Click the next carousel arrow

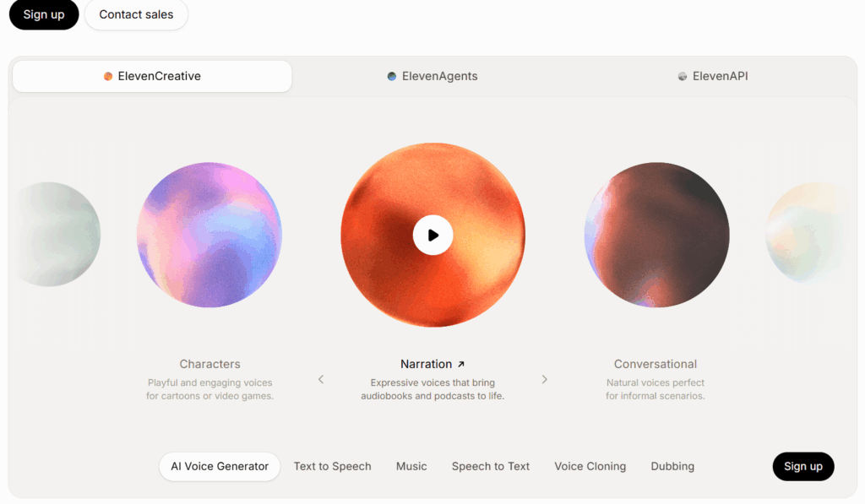545,379
